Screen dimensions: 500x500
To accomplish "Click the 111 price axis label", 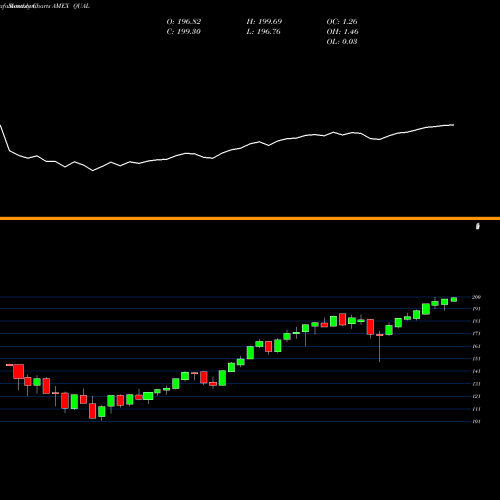I will pos(476,409).
